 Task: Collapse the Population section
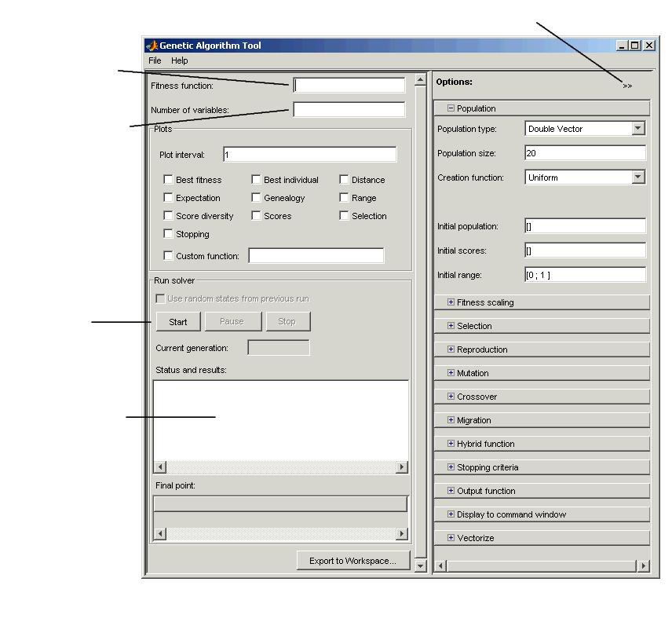pos(451,108)
